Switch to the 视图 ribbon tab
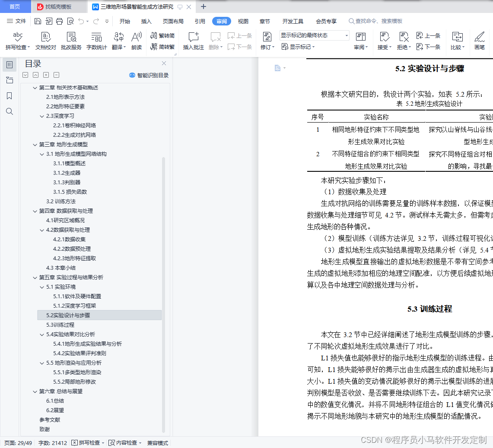 tap(243, 21)
